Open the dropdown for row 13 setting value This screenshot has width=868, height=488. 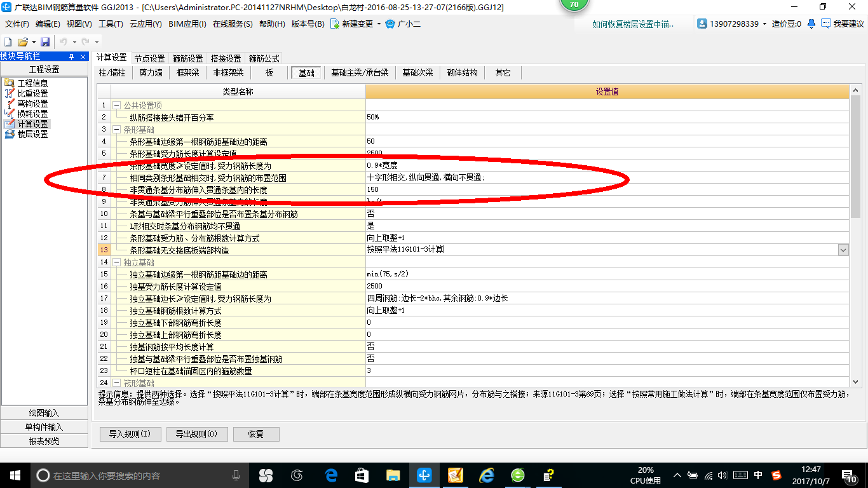tap(843, 250)
